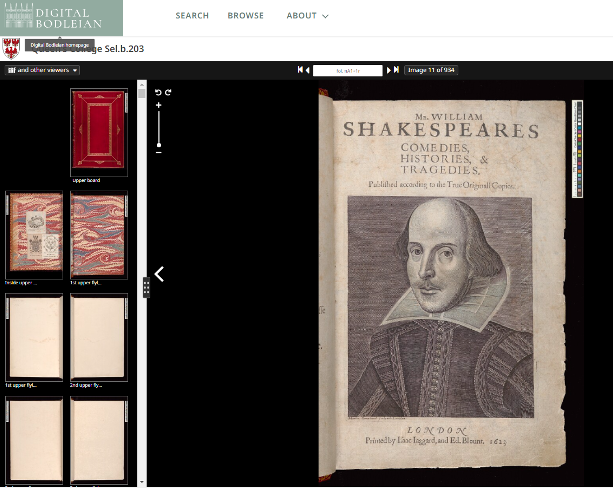
Task: Rotate the page clockwise
Action: pos(168,92)
